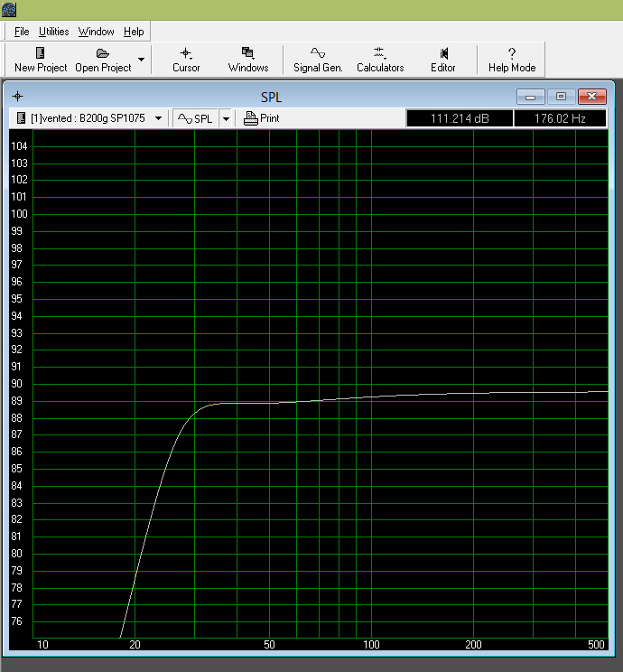623x672 pixels.
Task: Enable Help Mode
Action: 512,60
